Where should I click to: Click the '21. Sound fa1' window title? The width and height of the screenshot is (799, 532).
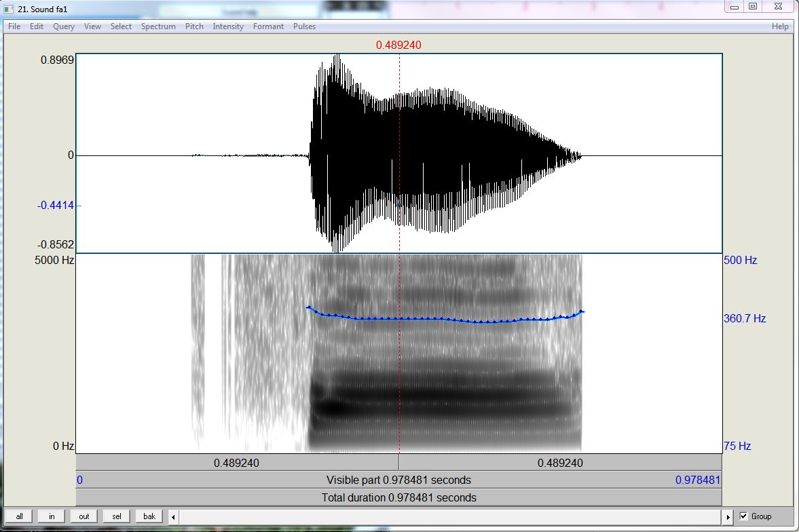click(x=42, y=9)
